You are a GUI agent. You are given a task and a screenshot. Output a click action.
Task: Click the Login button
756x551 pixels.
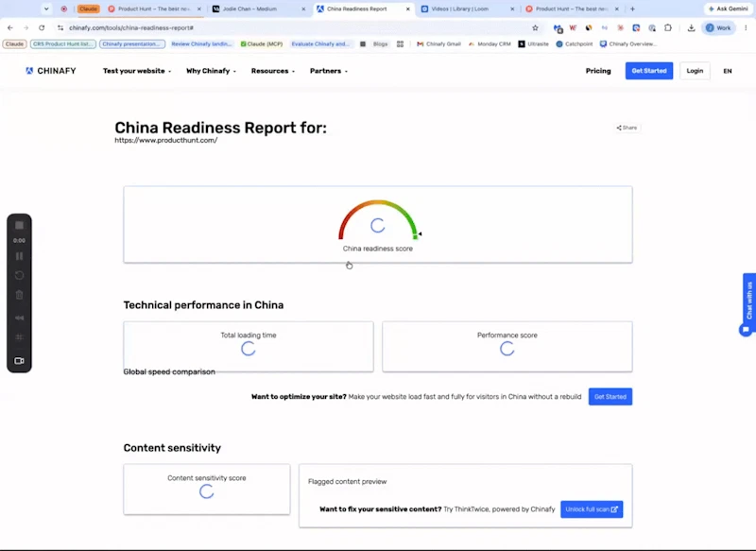[x=695, y=71]
